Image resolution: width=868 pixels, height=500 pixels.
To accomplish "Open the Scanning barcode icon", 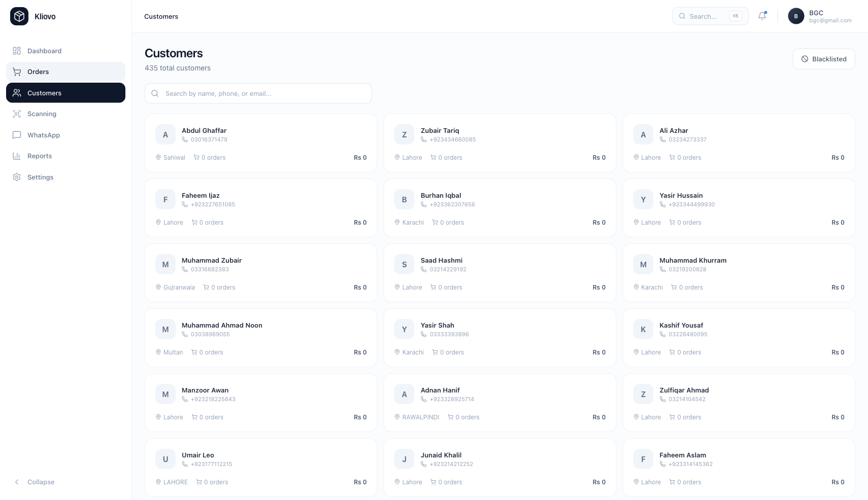I will [x=17, y=114].
